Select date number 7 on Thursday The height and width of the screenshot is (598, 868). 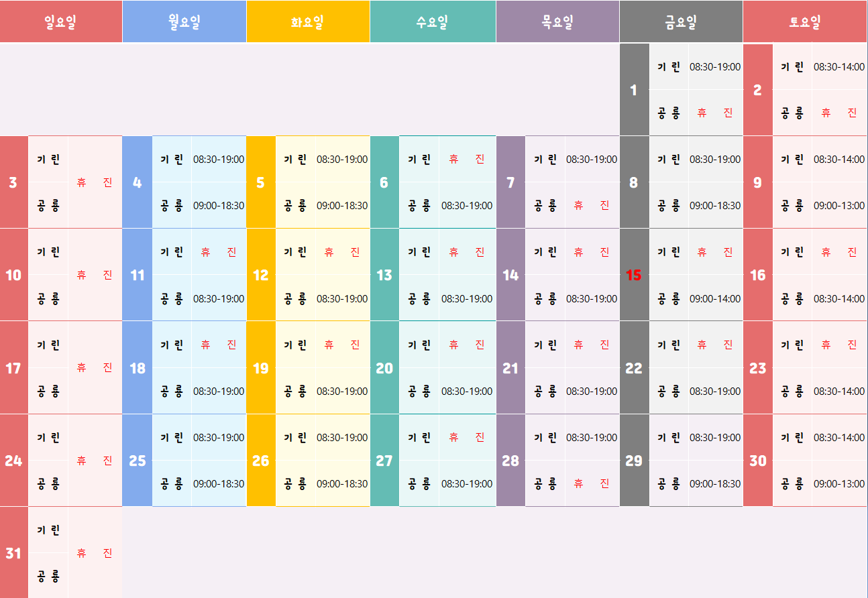(x=510, y=182)
